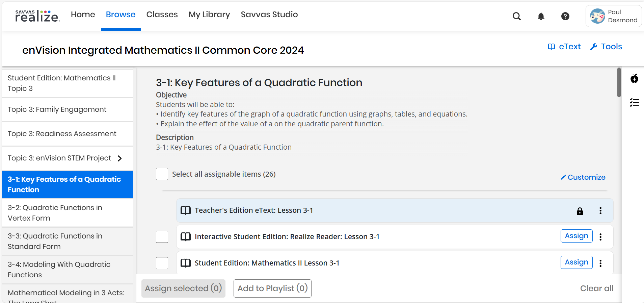Open the Classes tab
The height and width of the screenshot is (303, 644).
pos(162,15)
